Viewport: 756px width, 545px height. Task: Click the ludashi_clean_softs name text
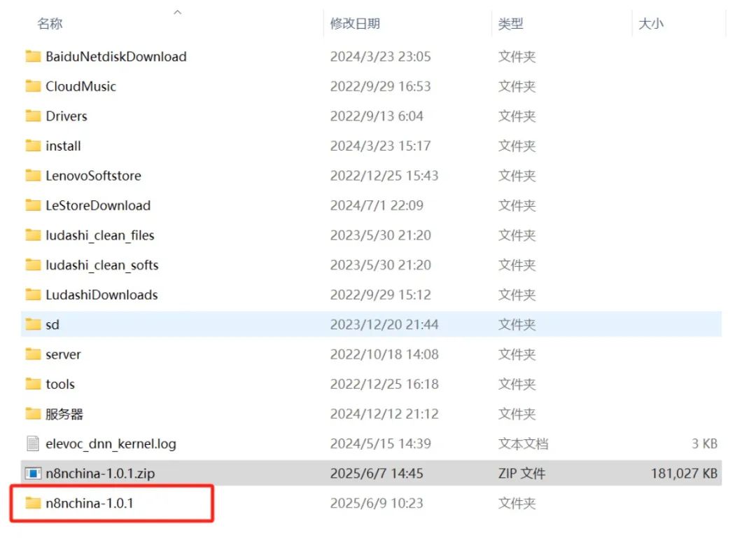102,265
